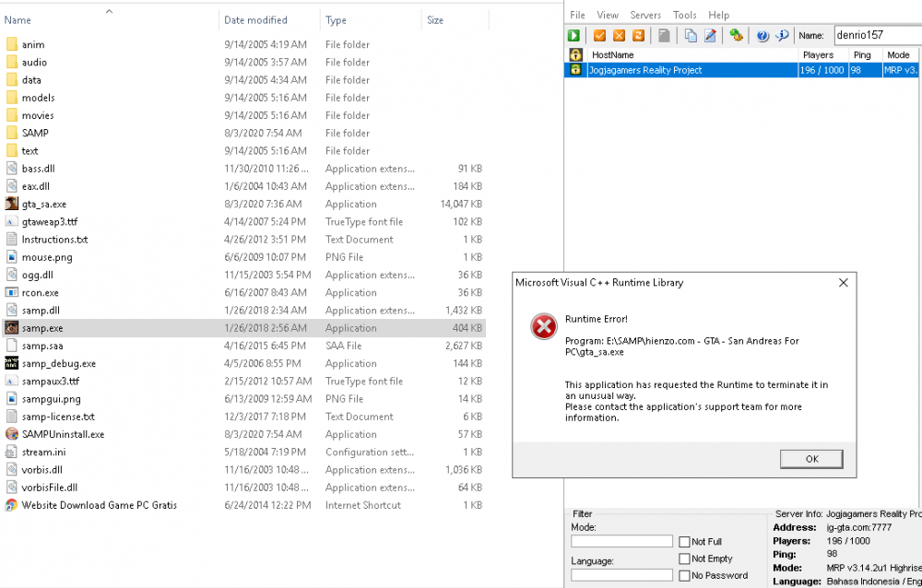The width and height of the screenshot is (922, 588).
Task: Click the gta_sa.exe application icon
Action: pos(12,204)
